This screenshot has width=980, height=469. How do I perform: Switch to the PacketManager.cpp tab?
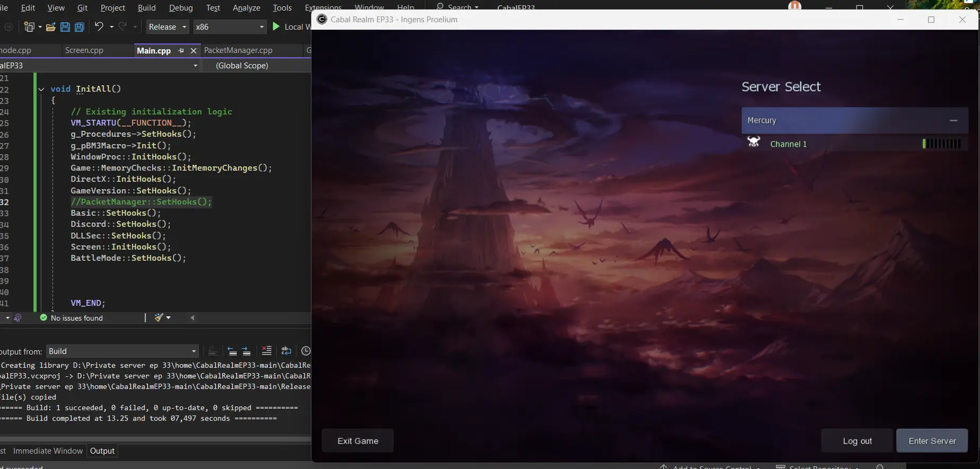[x=238, y=50]
